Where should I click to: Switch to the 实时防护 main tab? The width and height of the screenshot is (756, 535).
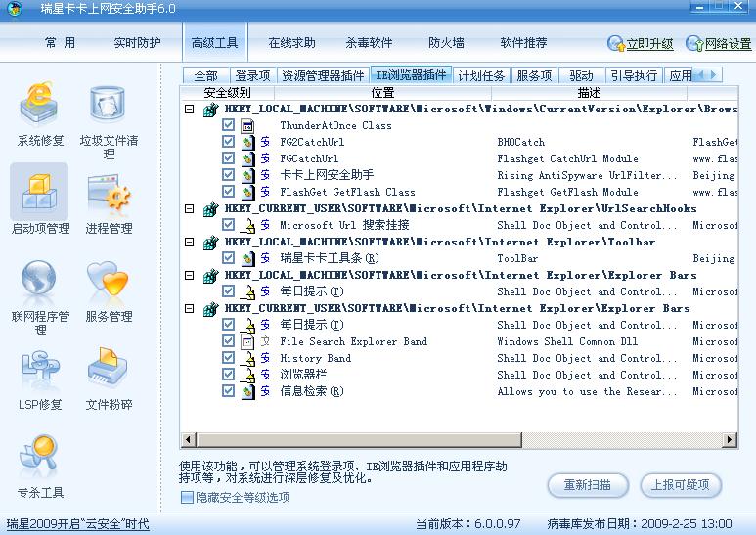138,43
